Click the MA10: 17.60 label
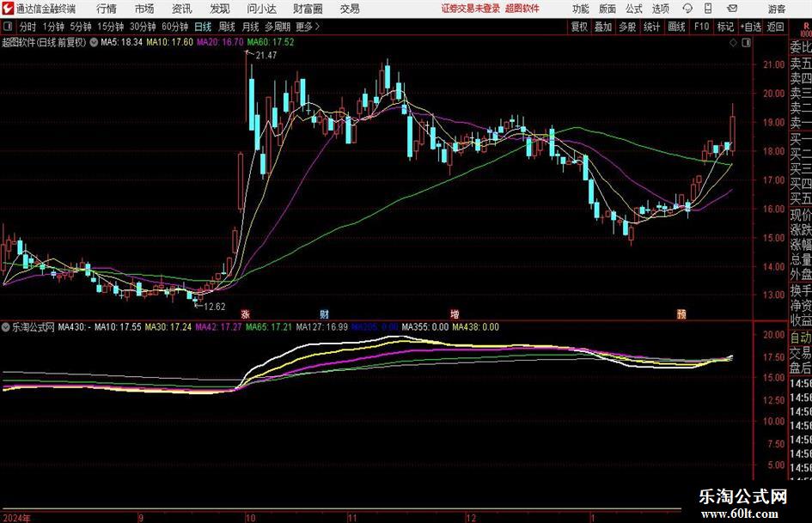The width and height of the screenshot is (812, 523). [170, 42]
